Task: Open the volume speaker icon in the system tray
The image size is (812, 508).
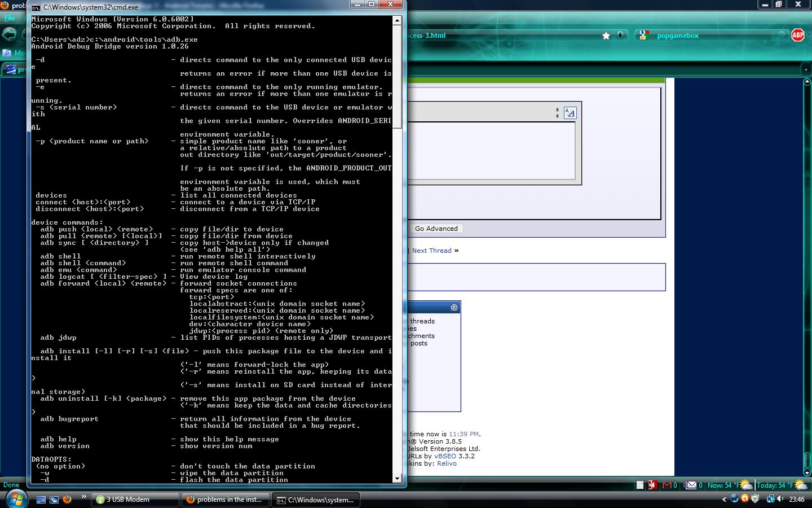Action: pos(780,499)
